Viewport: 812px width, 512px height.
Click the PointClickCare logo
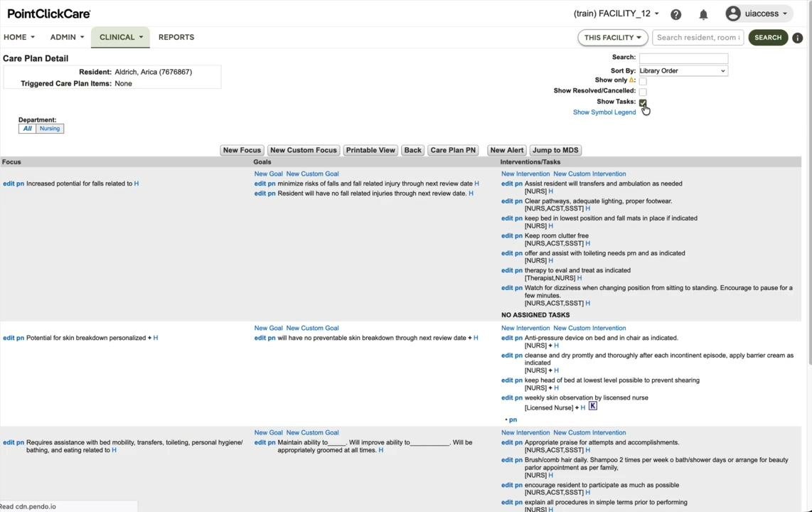[x=48, y=14]
